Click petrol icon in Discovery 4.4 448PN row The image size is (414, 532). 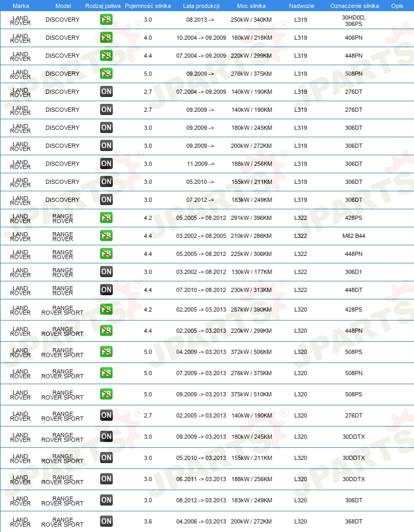click(106, 56)
